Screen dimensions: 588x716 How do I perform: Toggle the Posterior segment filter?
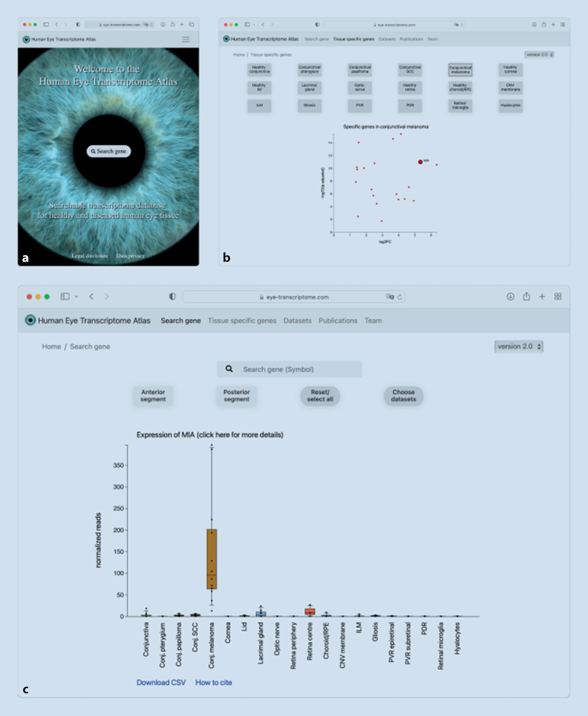pos(236,396)
